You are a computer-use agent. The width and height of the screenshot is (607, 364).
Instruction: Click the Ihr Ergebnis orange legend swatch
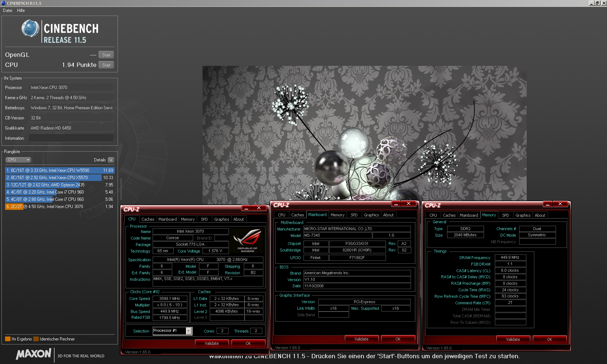8,339
